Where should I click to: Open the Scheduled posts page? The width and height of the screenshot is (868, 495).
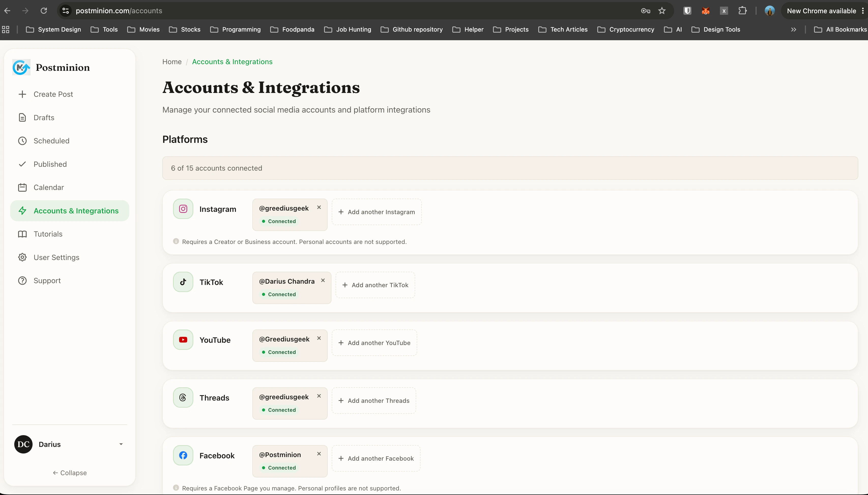(x=70, y=141)
